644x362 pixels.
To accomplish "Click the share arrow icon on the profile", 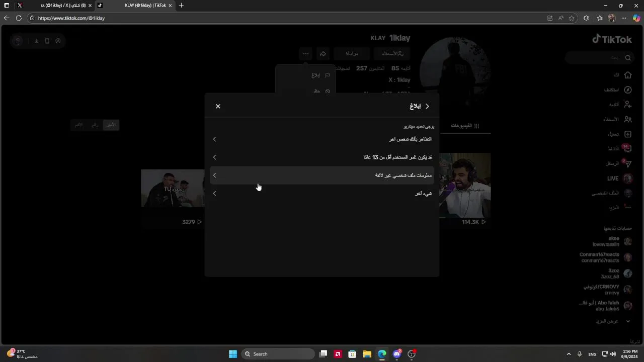I will (x=323, y=53).
